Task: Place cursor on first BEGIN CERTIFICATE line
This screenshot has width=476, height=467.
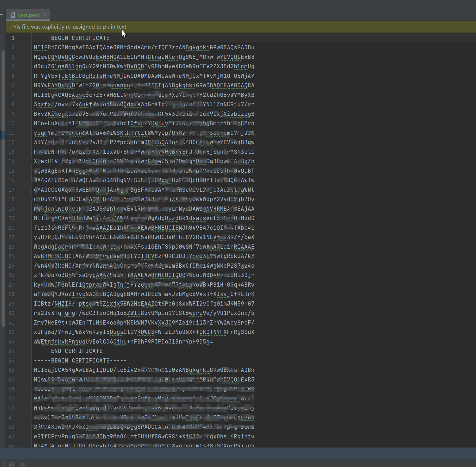Action: click(80, 38)
